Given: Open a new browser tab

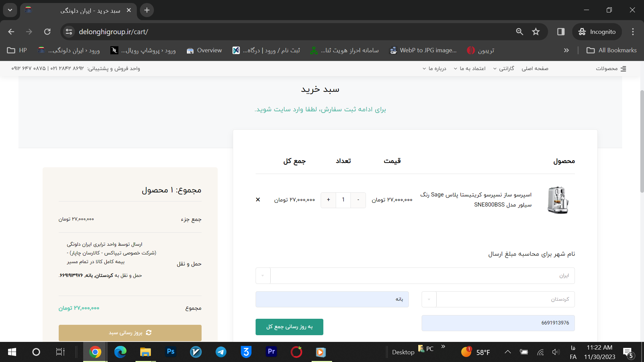Looking at the screenshot, I should [x=147, y=10].
